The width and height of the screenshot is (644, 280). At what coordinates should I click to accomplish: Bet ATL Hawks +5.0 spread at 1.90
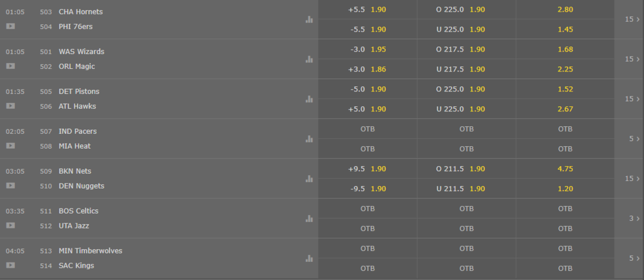click(x=367, y=109)
